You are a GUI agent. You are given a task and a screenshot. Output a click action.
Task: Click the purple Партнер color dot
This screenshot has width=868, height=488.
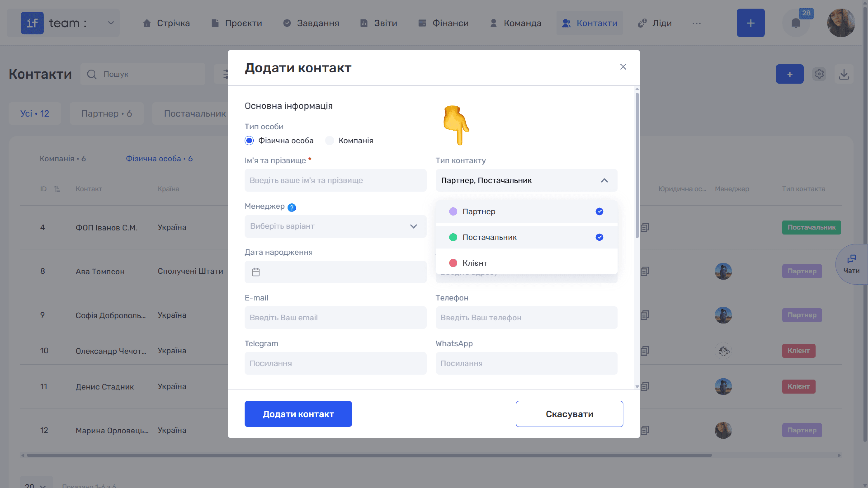(x=453, y=211)
